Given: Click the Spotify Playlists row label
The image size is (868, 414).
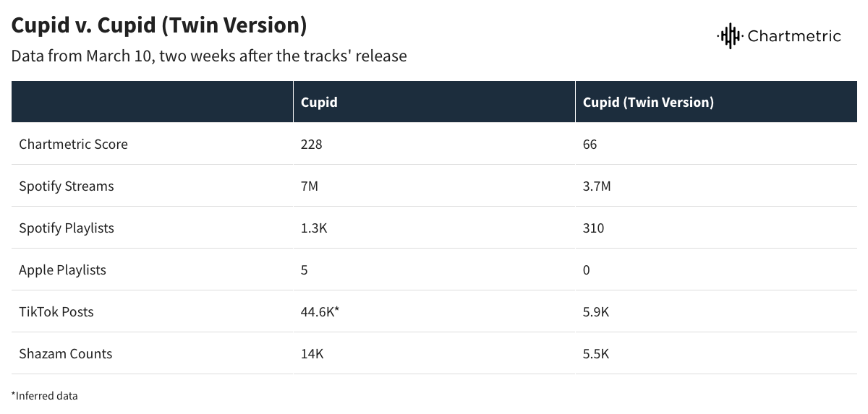Looking at the screenshot, I should pyautogui.click(x=67, y=228).
